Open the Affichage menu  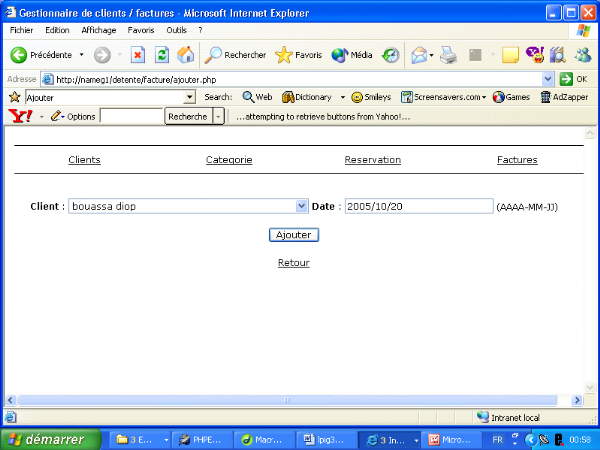(98, 30)
